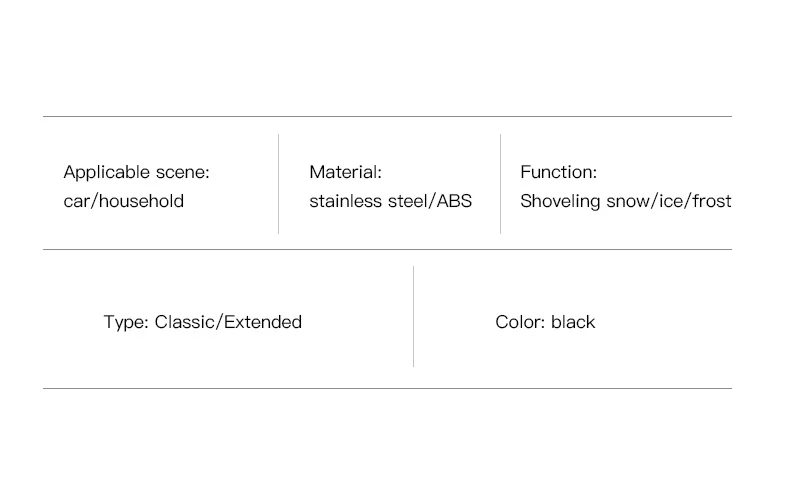This screenshot has width=790, height=493.
Task: Select the word "black" after Color
Action: coord(573,322)
